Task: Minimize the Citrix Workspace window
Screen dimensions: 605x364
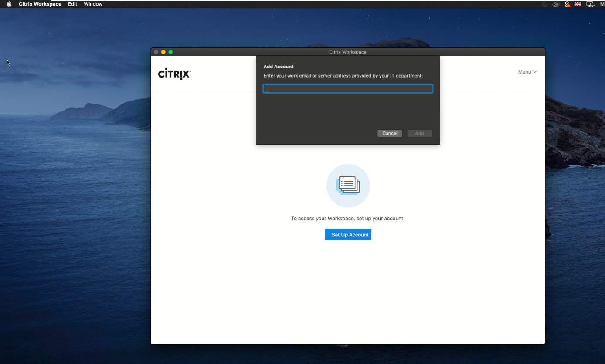Action: pos(163,52)
